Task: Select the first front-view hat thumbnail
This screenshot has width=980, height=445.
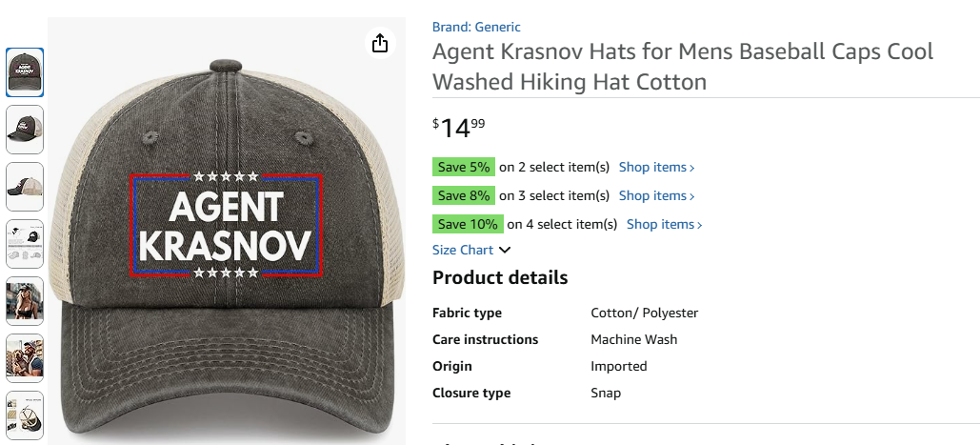Action: (x=25, y=72)
